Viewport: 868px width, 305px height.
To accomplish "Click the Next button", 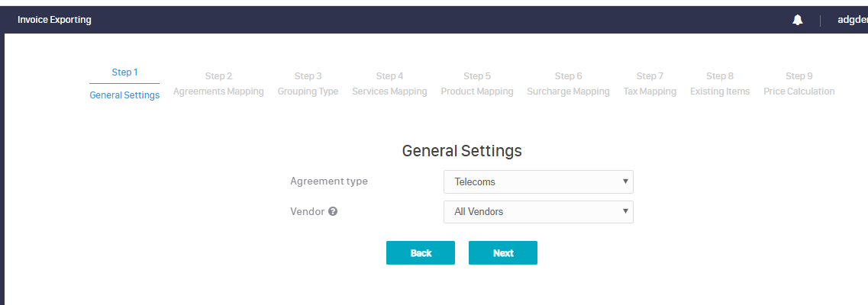I will pos(503,253).
